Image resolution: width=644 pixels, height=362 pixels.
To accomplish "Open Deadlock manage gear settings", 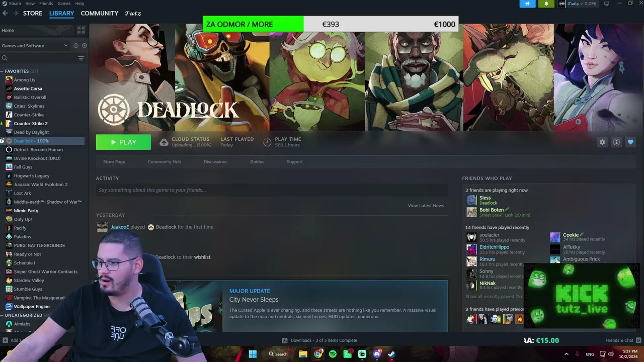I will pyautogui.click(x=602, y=142).
